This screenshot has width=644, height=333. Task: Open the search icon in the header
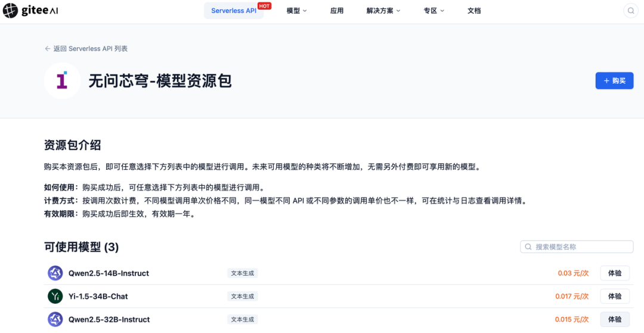tap(630, 11)
